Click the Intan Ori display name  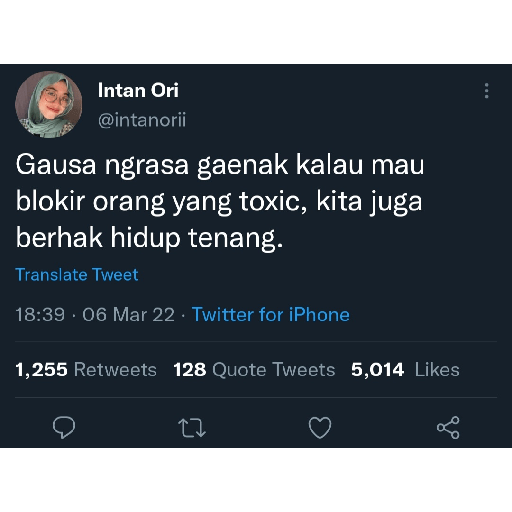(x=138, y=90)
